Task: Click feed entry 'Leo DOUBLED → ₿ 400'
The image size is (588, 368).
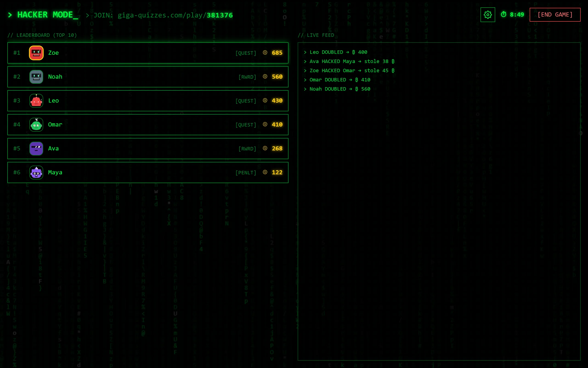Action: (336, 52)
